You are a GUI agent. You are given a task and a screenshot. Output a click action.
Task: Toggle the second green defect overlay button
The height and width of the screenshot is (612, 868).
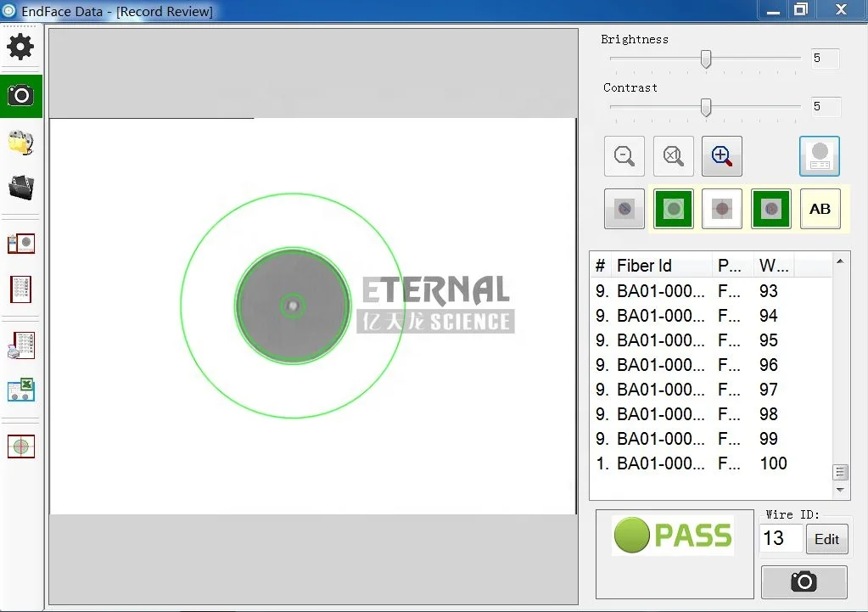(x=771, y=209)
